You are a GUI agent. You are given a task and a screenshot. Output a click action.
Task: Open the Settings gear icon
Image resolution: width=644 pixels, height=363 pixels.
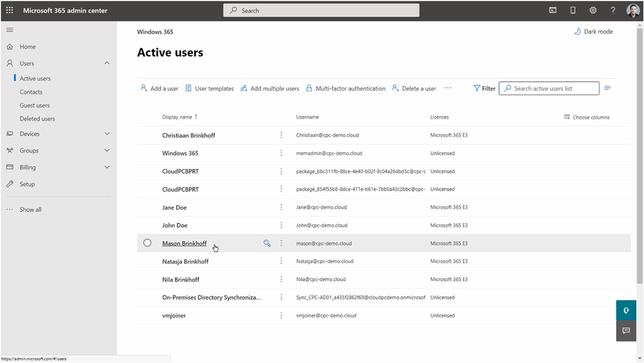[592, 10]
